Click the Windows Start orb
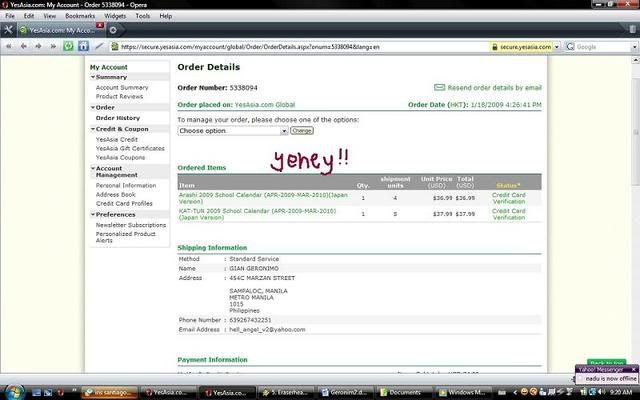The width and height of the screenshot is (640, 400). click(x=11, y=391)
